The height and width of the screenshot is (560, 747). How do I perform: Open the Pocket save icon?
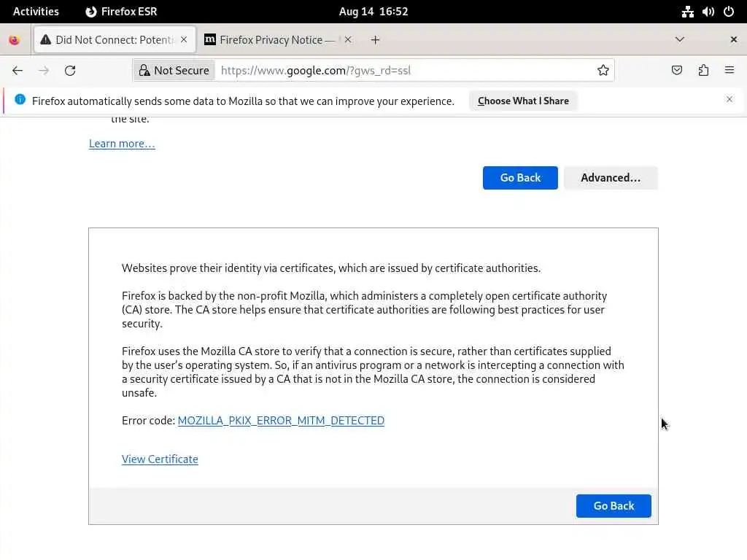[676, 71]
